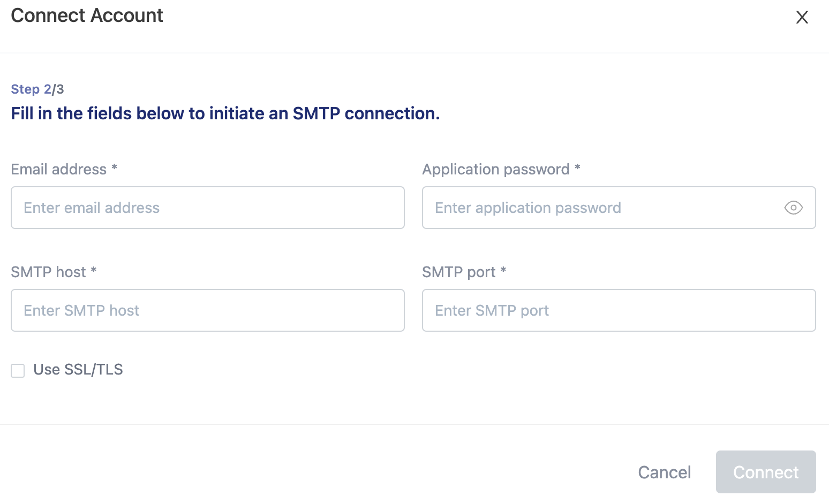Click the Application password field label

[495, 170]
